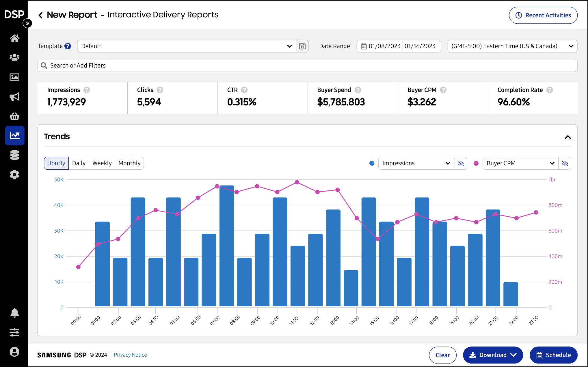Click the search magnifier icon in filters
This screenshot has height=367, width=588.
point(44,65)
